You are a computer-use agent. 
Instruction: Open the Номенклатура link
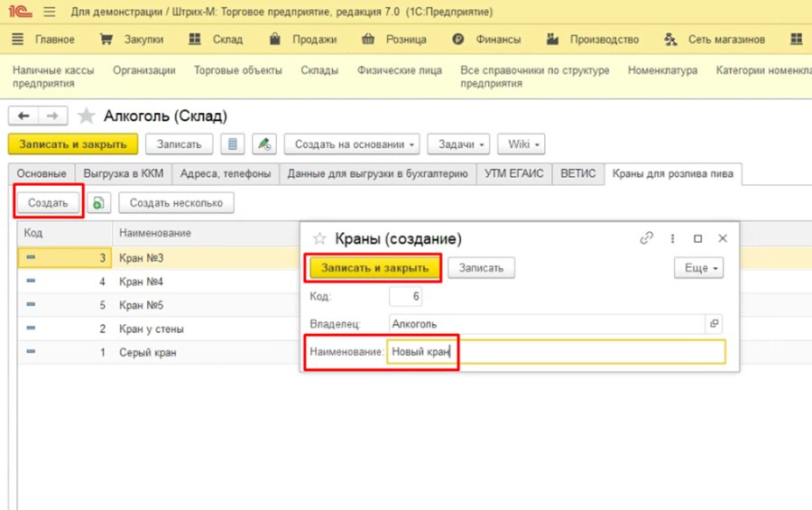(662, 70)
